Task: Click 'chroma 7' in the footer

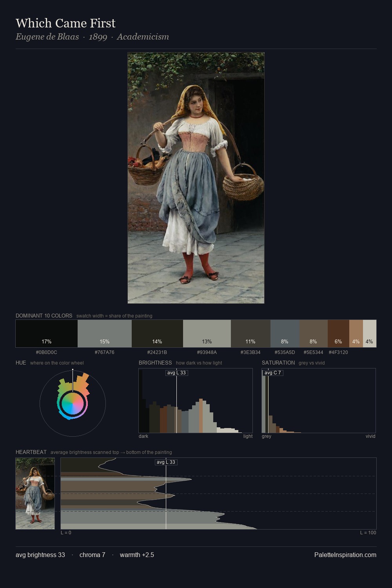Action: tap(93, 555)
